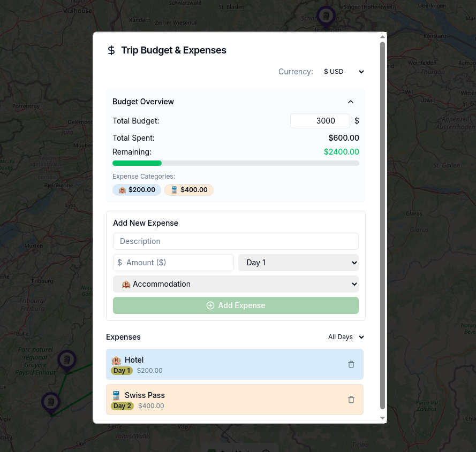Image resolution: width=476 pixels, height=452 pixels.
Task: Select the $200.00 accommodation category chip
Action: tap(137, 190)
